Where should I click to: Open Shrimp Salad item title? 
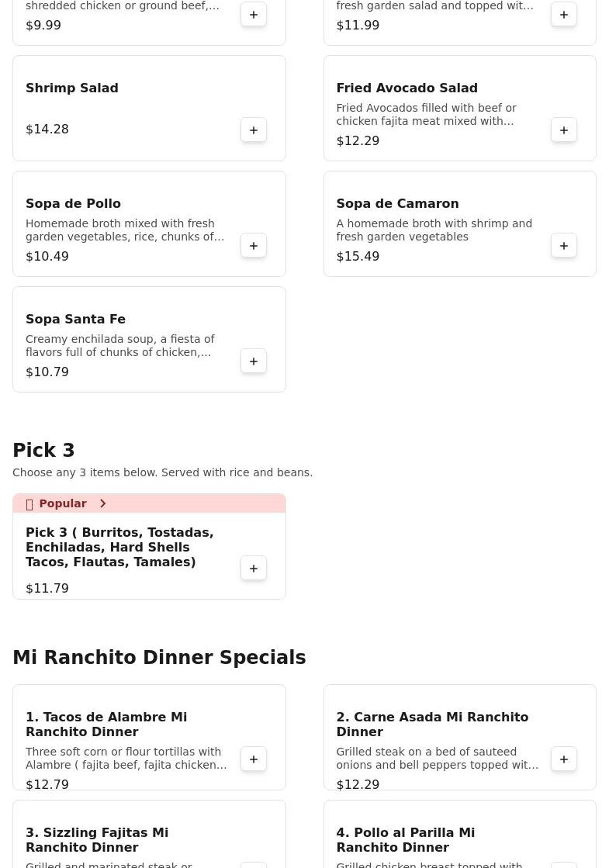[72, 88]
